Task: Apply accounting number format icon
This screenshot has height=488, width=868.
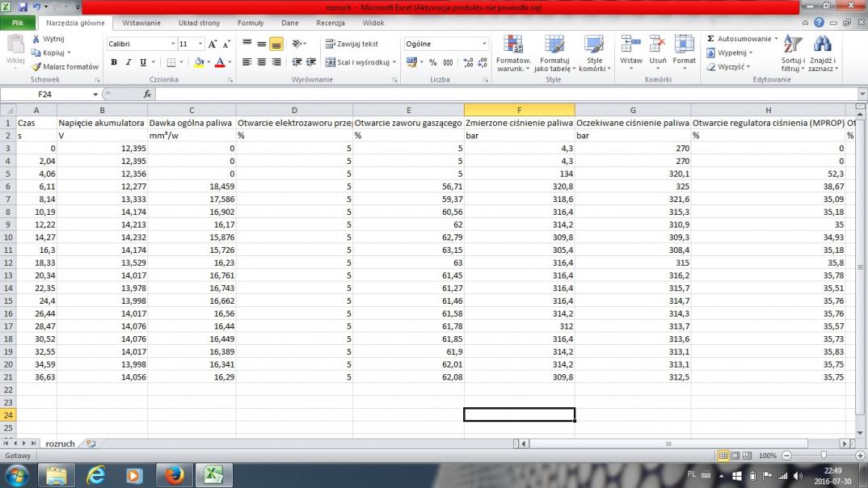Action: pyautogui.click(x=411, y=62)
